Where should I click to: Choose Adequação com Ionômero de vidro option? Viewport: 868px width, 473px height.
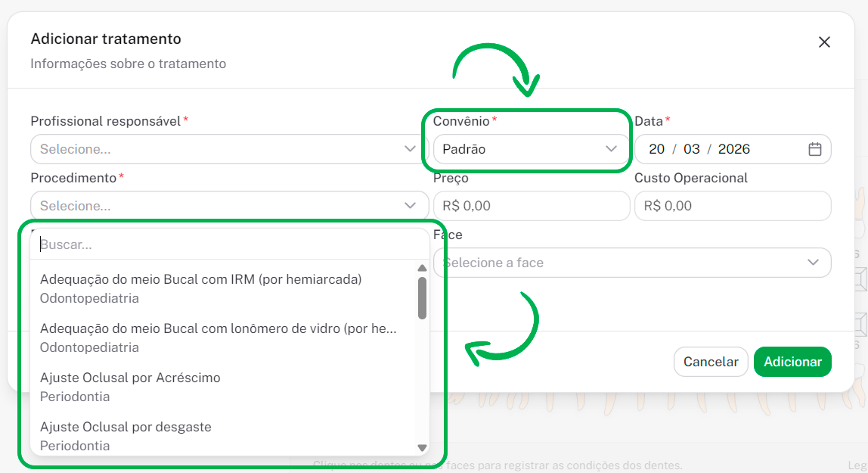pos(219,338)
